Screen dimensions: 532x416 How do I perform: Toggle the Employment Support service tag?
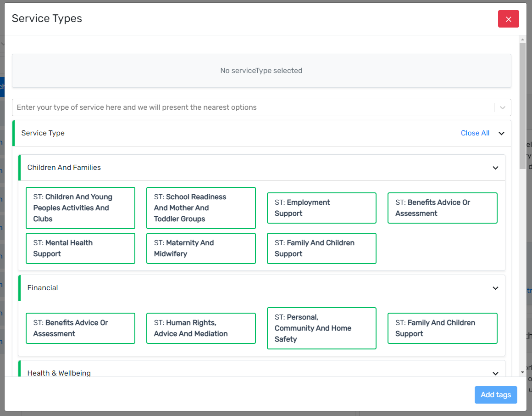(321, 208)
